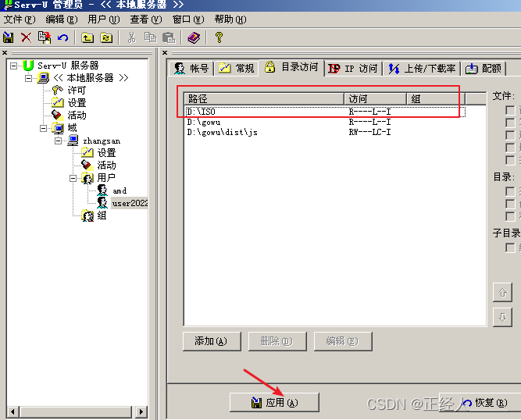This screenshot has width=521, height=420.
Task: Click the tree pane scroll-right arrow
Action: tap(141, 411)
